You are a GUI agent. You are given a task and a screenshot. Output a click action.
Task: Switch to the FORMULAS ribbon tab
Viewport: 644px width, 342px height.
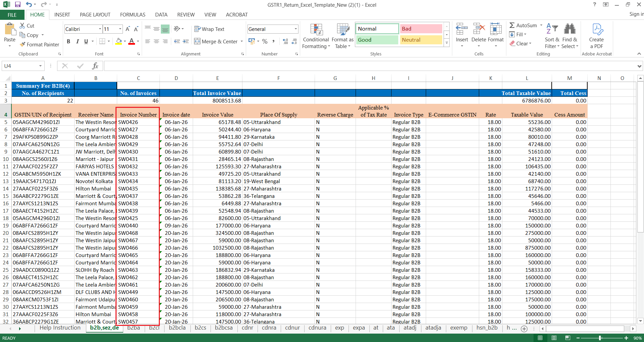[132, 14]
